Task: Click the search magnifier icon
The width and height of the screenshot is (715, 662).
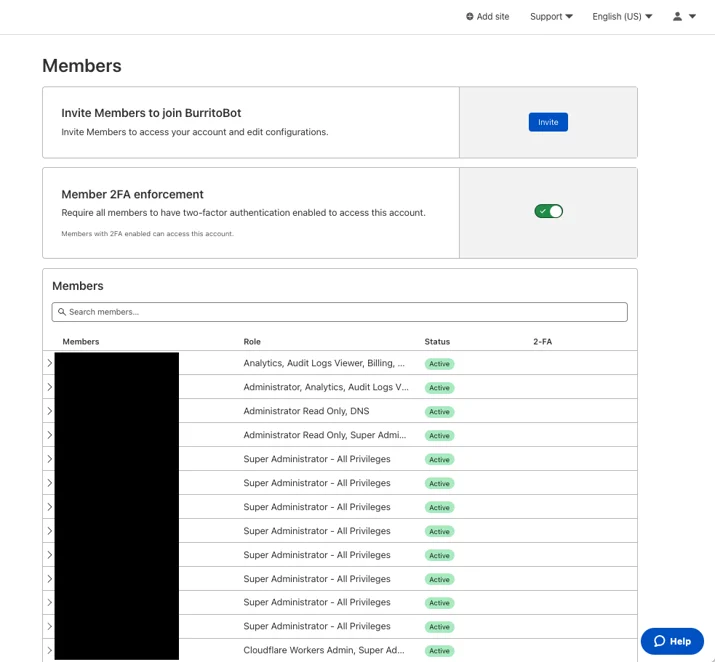Action: tap(62, 312)
